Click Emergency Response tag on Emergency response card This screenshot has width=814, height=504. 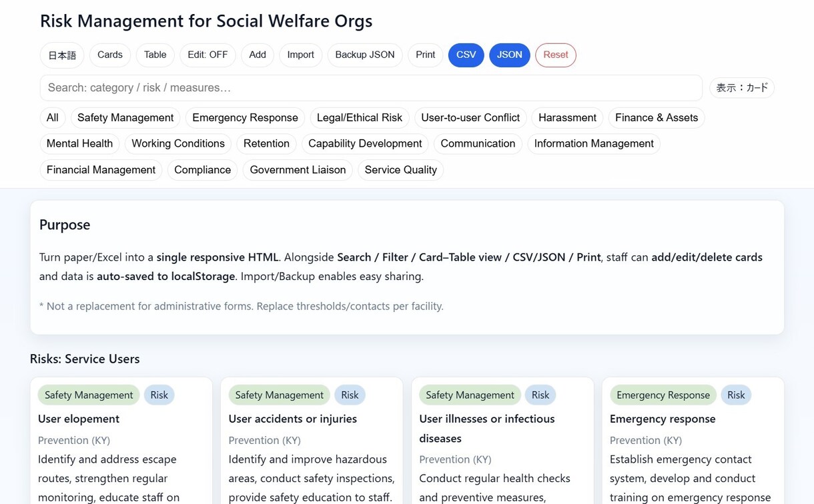[x=663, y=395]
